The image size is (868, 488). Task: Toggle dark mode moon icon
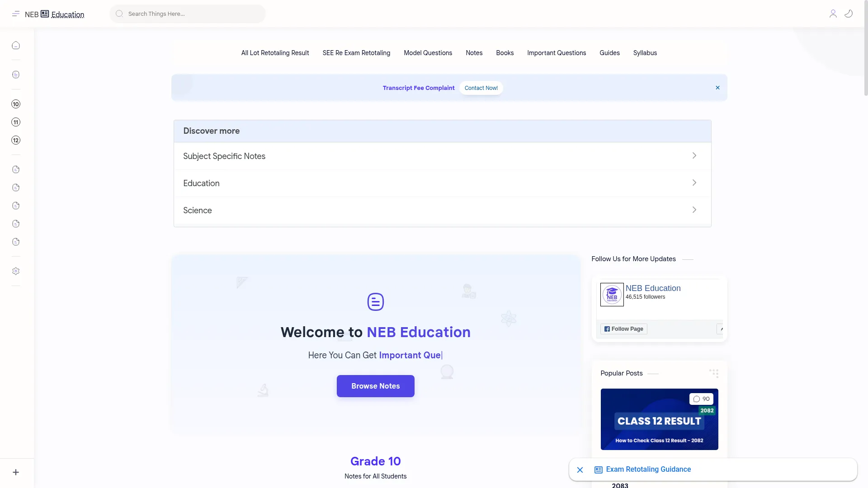(849, 14)
